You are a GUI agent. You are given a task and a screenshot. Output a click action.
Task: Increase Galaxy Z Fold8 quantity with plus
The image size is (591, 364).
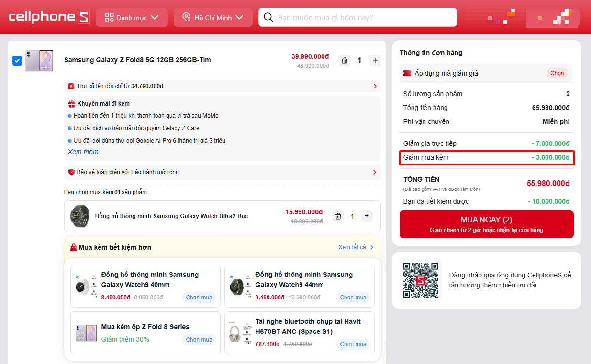point(375,61)
